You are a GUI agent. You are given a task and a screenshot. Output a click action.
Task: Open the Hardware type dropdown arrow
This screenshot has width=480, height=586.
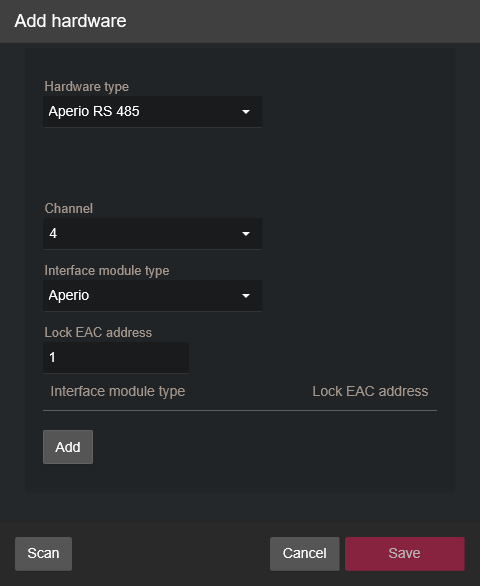tap(246, 112)
